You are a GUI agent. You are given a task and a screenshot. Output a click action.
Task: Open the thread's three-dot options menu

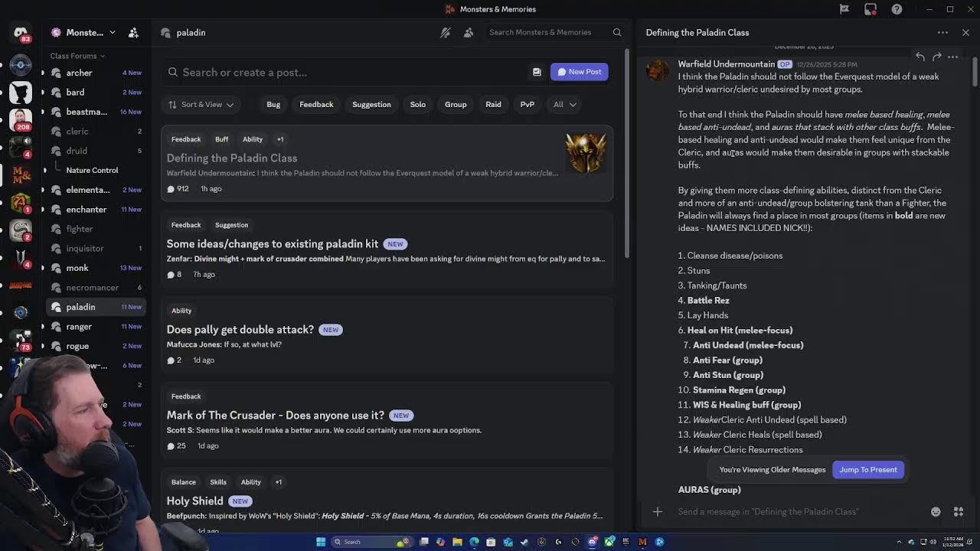942,33
